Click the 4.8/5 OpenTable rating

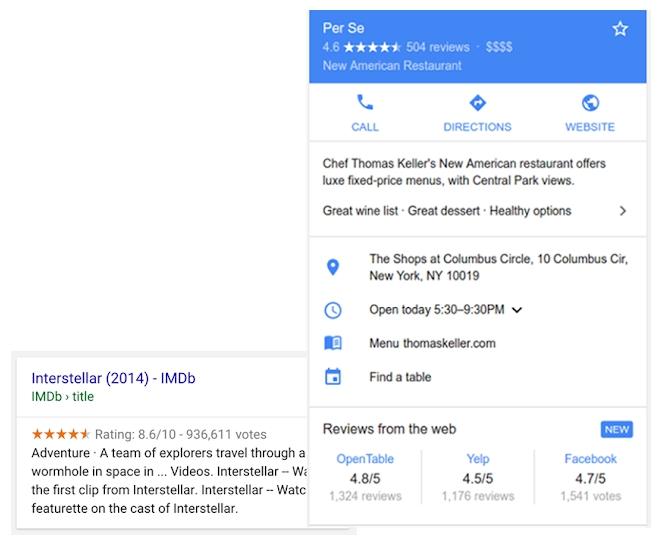click(365, 479)
